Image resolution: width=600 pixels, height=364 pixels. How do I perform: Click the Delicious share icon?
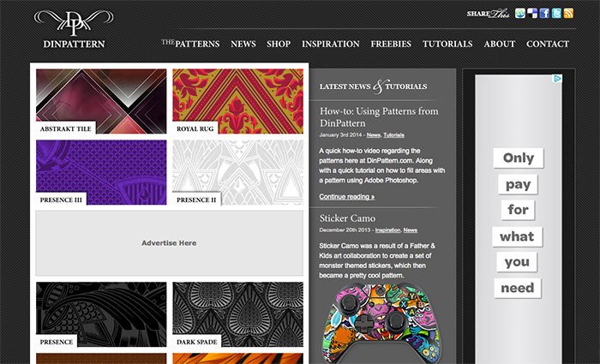pyautogui.click(x=532, y=14)
